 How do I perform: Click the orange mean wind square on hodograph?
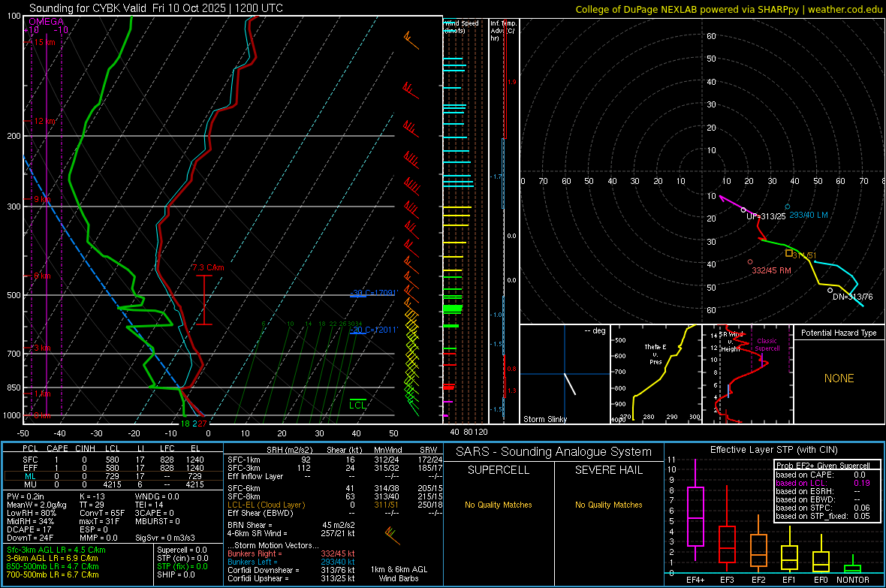pos(789,252)
